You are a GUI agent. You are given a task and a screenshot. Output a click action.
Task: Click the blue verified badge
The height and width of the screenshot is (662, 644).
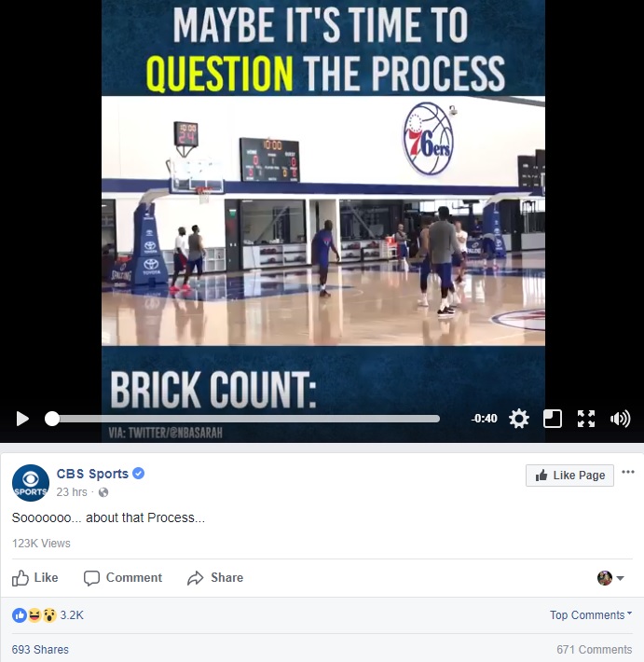139,474
